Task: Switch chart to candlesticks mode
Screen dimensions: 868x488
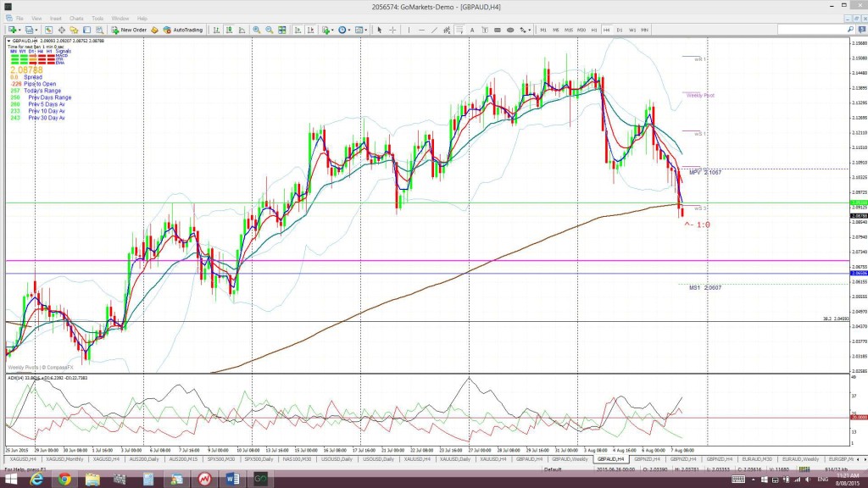Action: coord(229,30)
